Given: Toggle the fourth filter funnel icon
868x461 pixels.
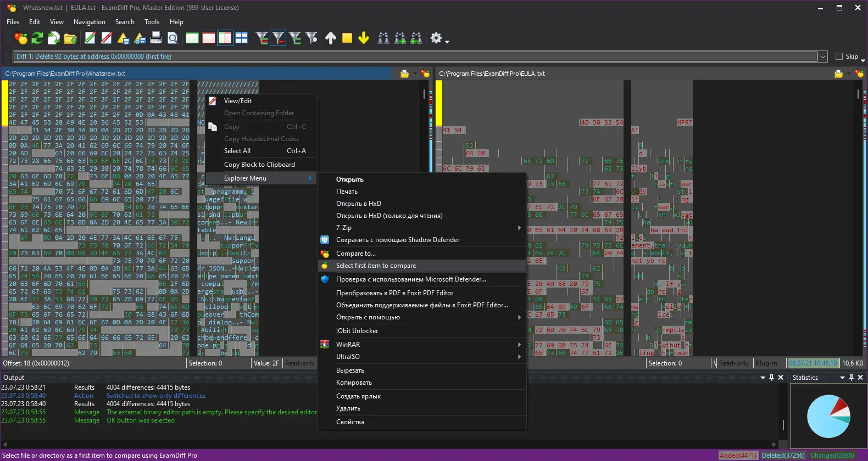Looking at the screenshot, I should (x=311, y=38).
